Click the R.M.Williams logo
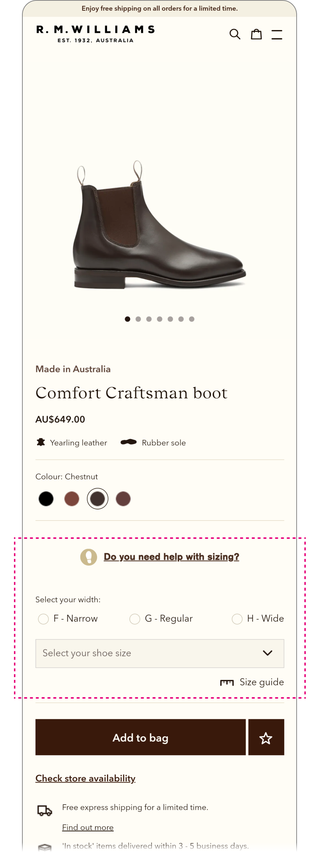Viewport: 319px width, 868px height. [95, 34]
